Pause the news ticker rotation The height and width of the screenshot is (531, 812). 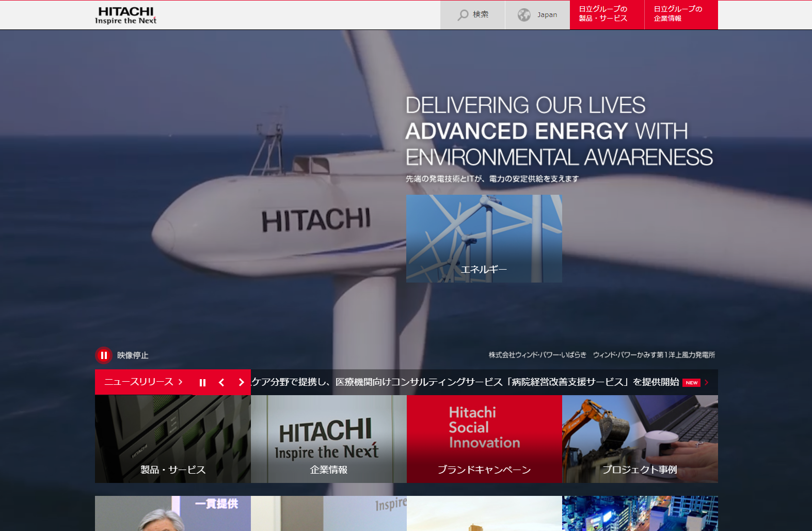pyautogui.click(x=202, y=383)
